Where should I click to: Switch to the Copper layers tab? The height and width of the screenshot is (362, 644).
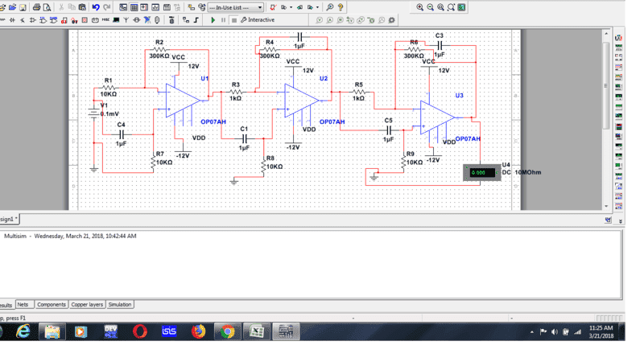[x=87, y=305]
